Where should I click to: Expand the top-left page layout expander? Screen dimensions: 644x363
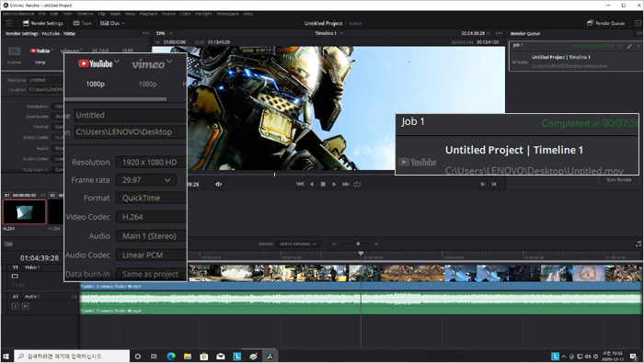click(8, 23)
